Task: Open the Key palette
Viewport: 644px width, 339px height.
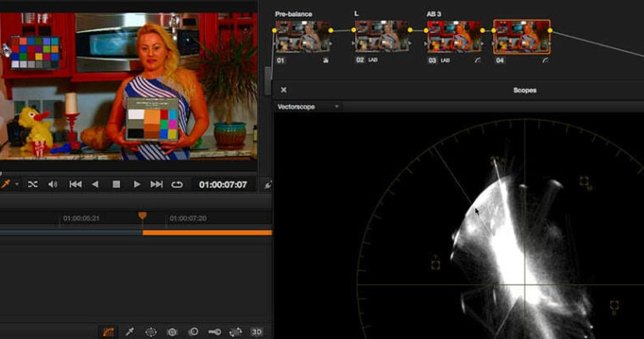Action: click(x=214, y=331)
